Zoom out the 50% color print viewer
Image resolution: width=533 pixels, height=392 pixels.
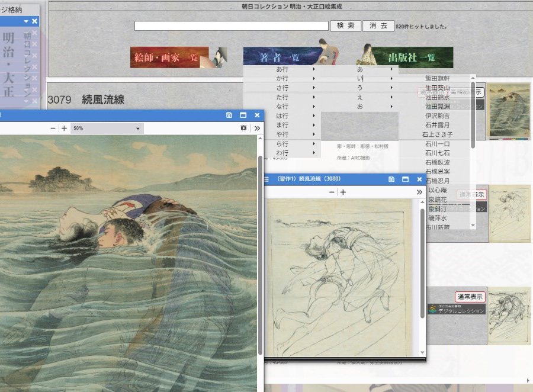coord(53,128)
